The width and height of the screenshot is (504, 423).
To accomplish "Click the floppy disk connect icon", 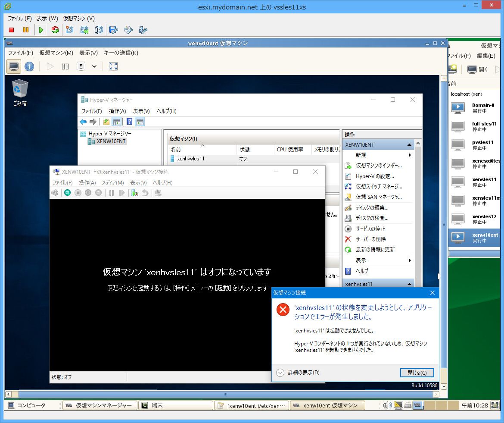I will (x=113, y=30).
